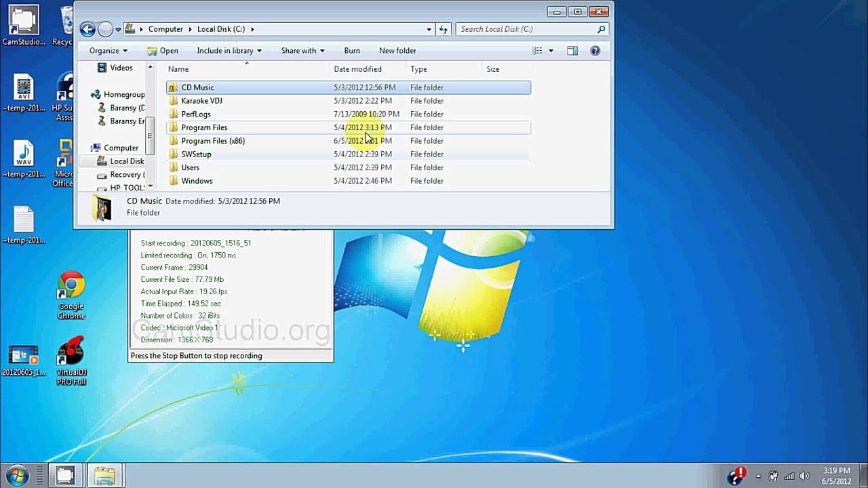The image size is (868, 488).
Task: Expand the address bar previous locations dropdown
Action: 429,29
